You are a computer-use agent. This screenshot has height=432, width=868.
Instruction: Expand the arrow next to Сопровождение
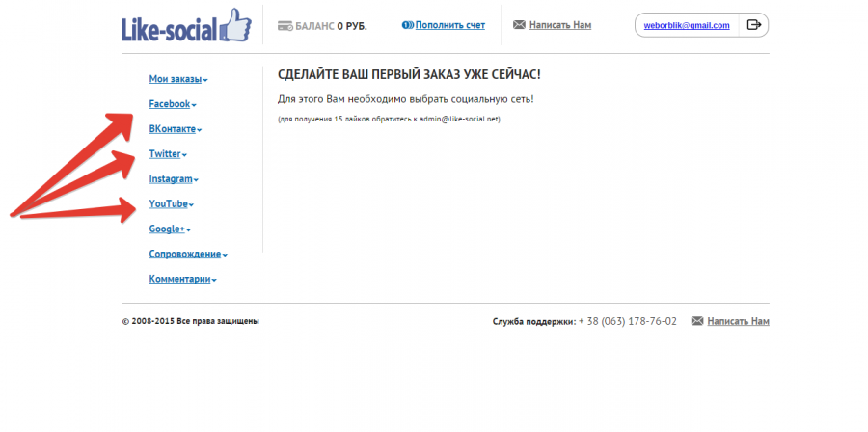pyautogui.click(x=225, y=255)
